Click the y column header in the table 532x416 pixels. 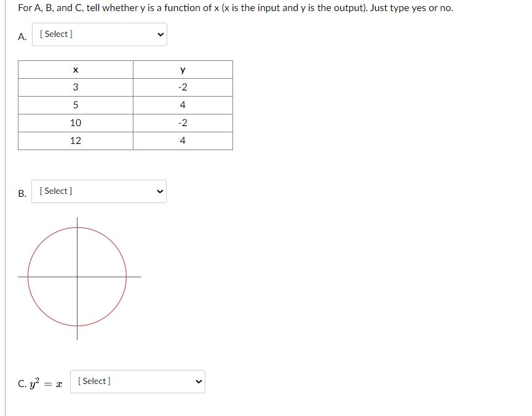click(183, 69)
